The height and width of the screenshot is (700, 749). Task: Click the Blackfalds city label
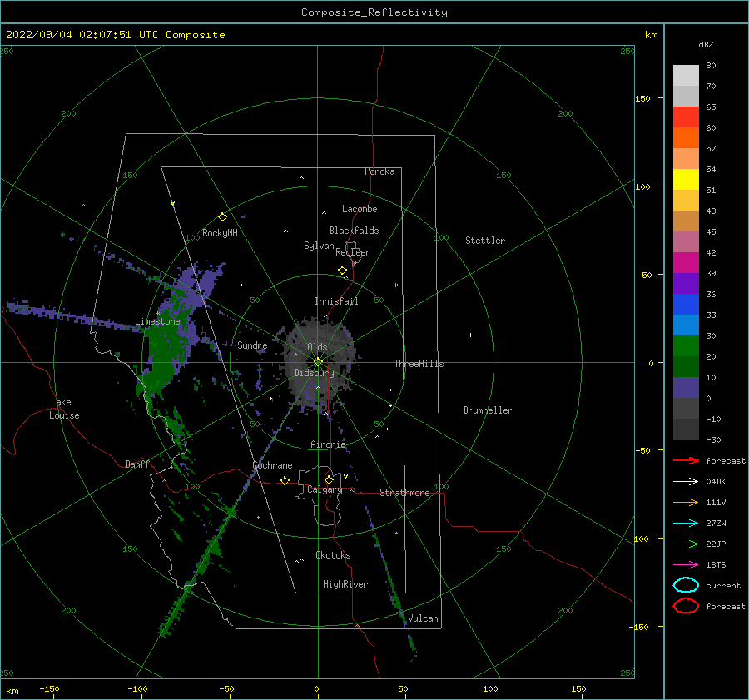(354, 231)
